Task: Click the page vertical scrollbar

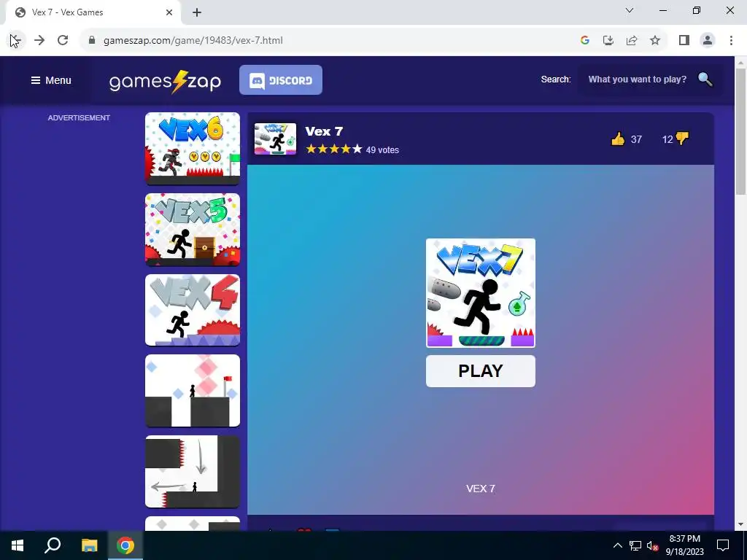Action: click(x=741, y=131)
